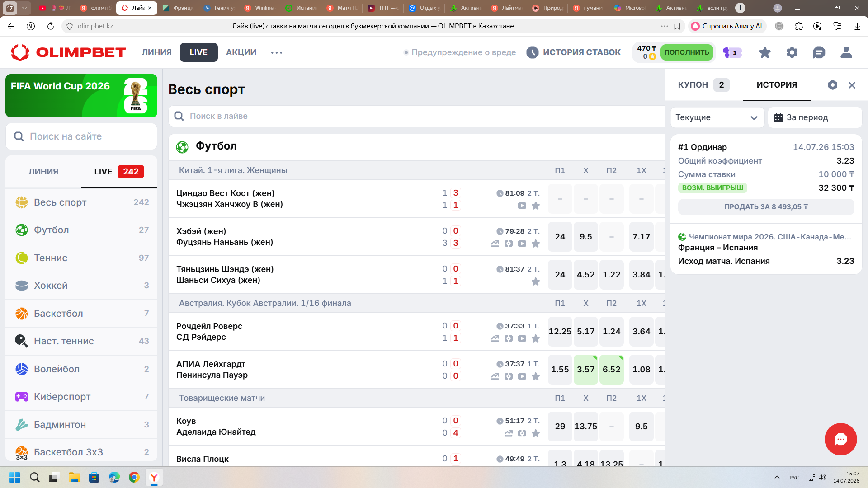
Task: Expand the Текущие dropdown
Action: click(717, 117)
